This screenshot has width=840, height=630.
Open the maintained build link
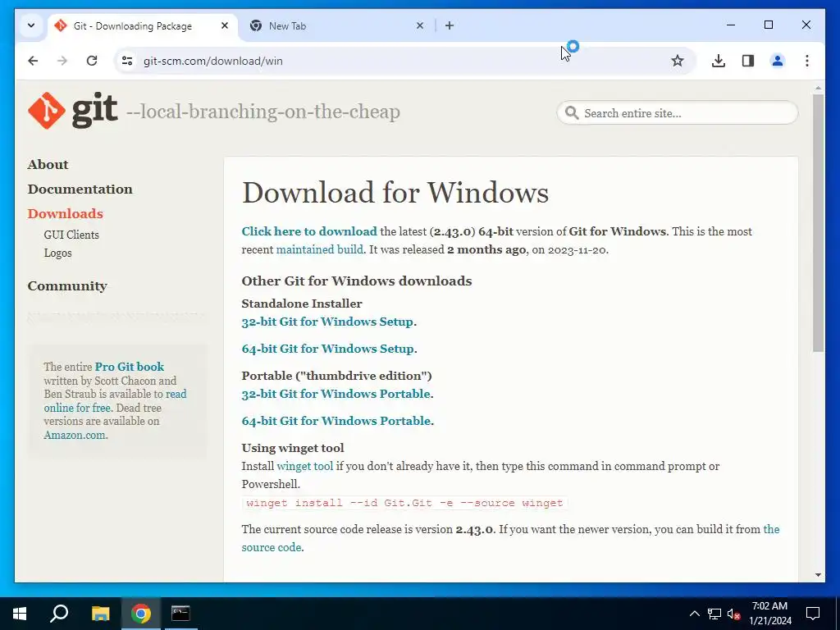(x=319, y=249)
